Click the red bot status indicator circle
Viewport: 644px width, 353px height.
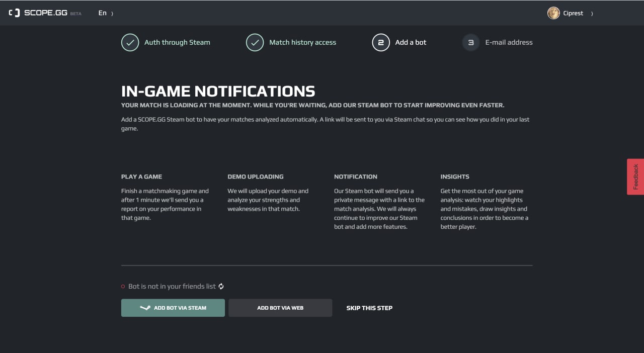click(123, 287)
